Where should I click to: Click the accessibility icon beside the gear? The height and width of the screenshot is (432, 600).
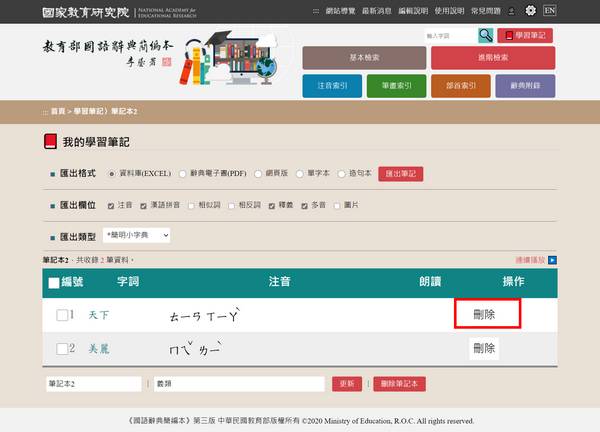tap(511, 10)
